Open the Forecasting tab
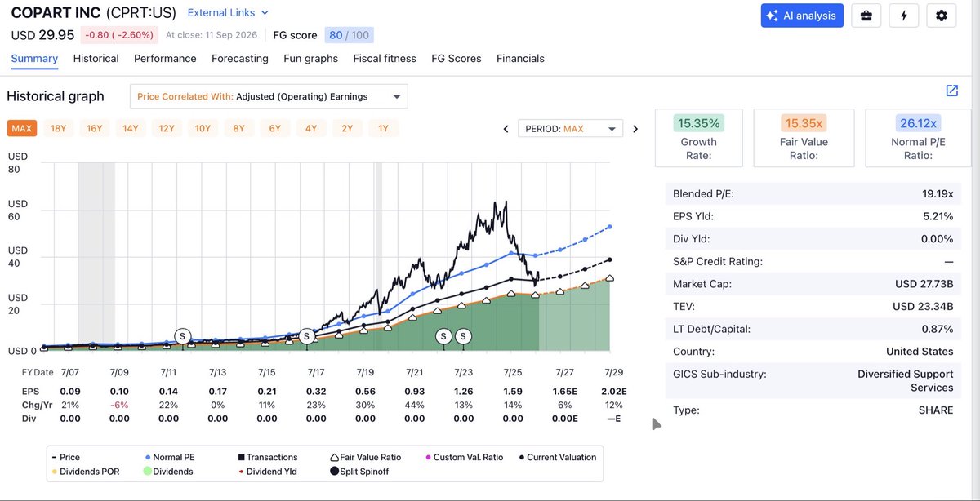980x501 pixels. click(240, 59)
